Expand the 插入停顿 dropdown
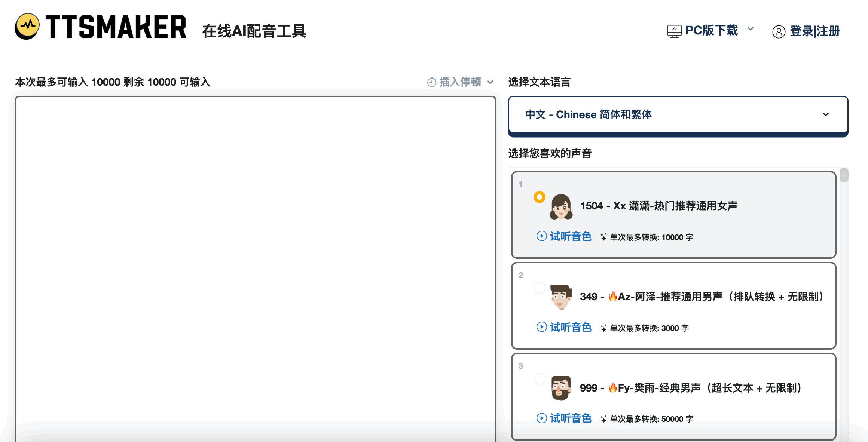The width and height of the screenshot is (868, 442). point(490,82)
